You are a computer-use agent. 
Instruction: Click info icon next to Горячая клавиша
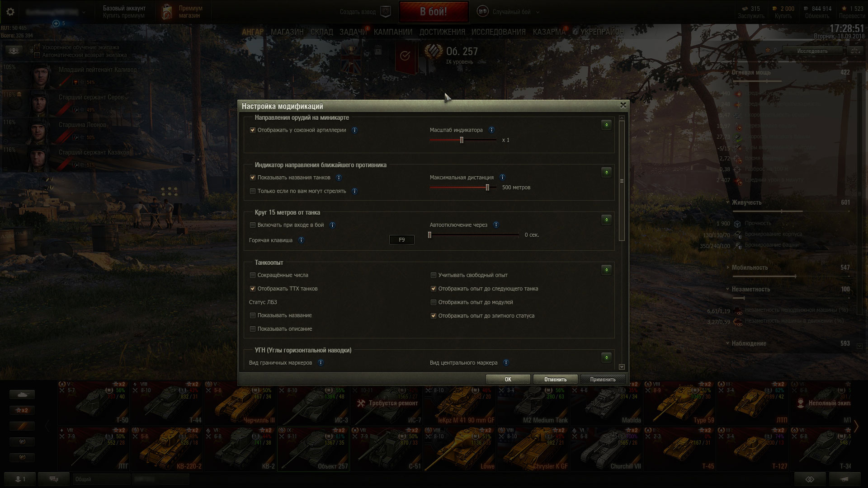[x=301, y=240]
